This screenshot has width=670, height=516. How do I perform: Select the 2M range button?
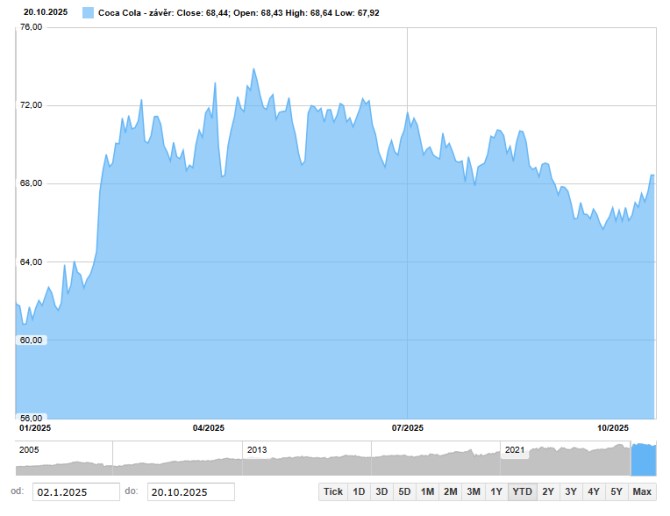click(450, 491)
